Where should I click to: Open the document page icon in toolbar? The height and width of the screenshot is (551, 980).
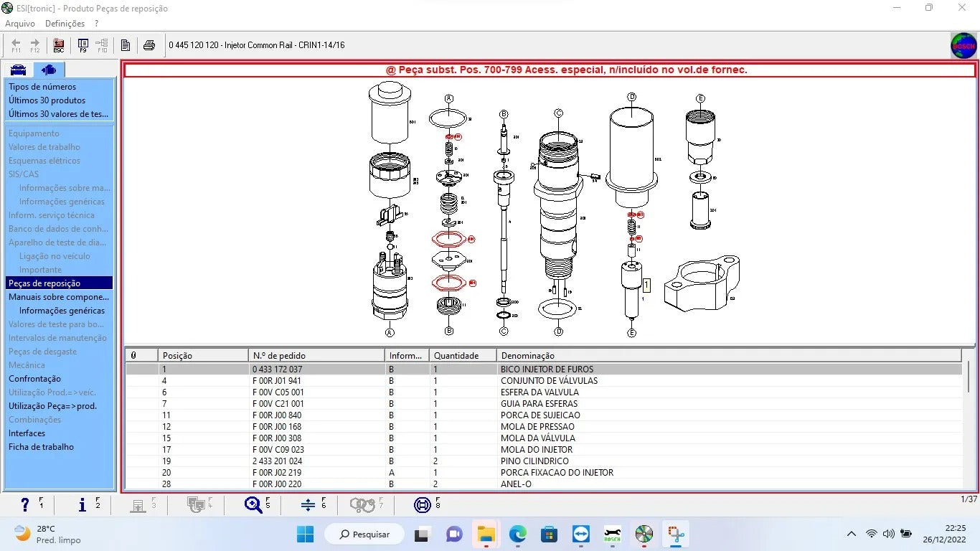coord(126,45)
